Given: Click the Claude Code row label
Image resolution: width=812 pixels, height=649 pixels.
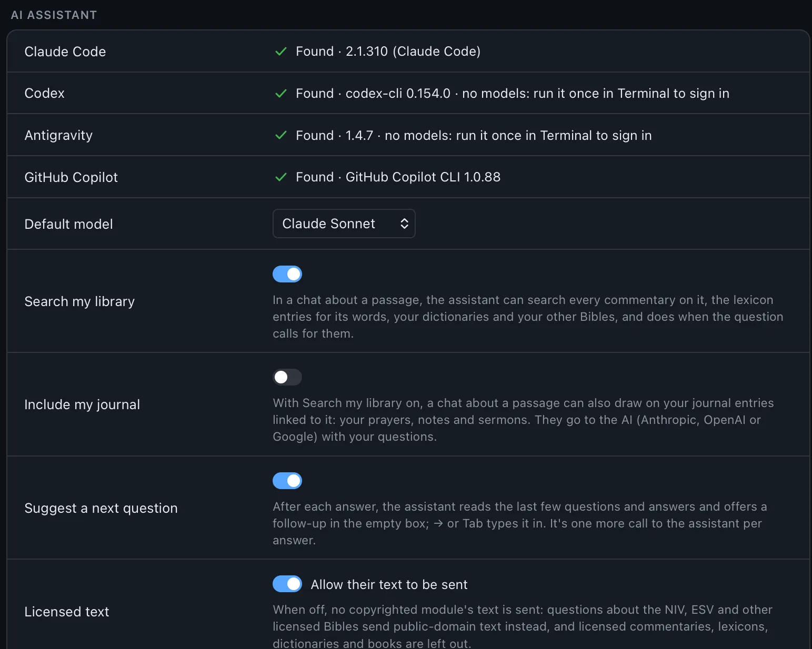Looking at the screenshot, I should 65,52.
